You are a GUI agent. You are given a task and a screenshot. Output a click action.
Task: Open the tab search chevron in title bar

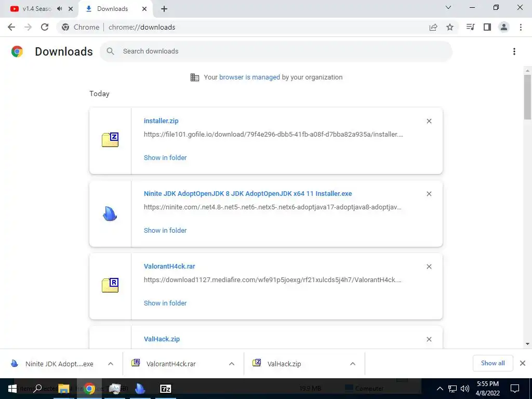(x=448, y=7)
